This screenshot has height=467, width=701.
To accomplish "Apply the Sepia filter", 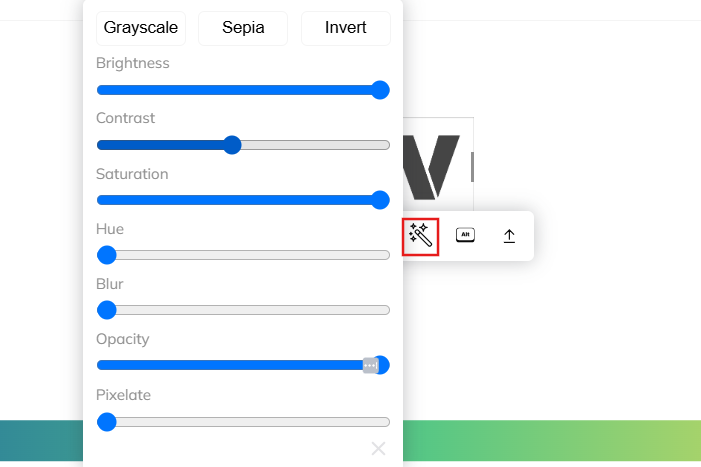I will point(243,28).
